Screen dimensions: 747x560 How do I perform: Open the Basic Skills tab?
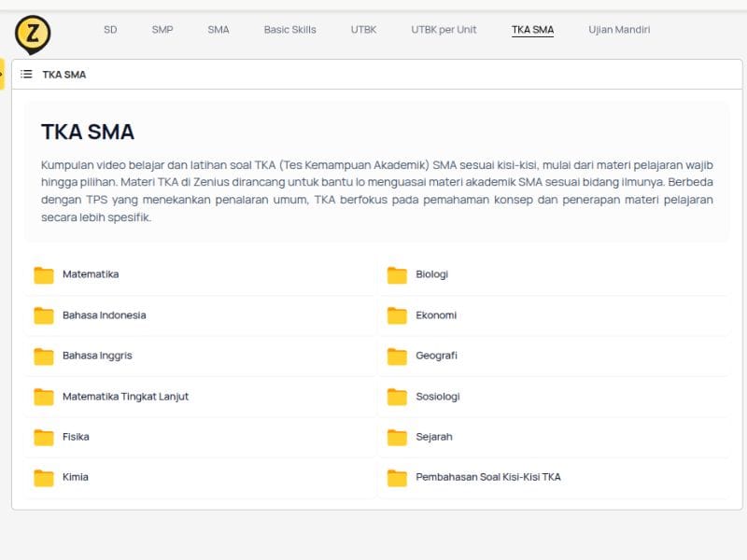click(290, 30)
